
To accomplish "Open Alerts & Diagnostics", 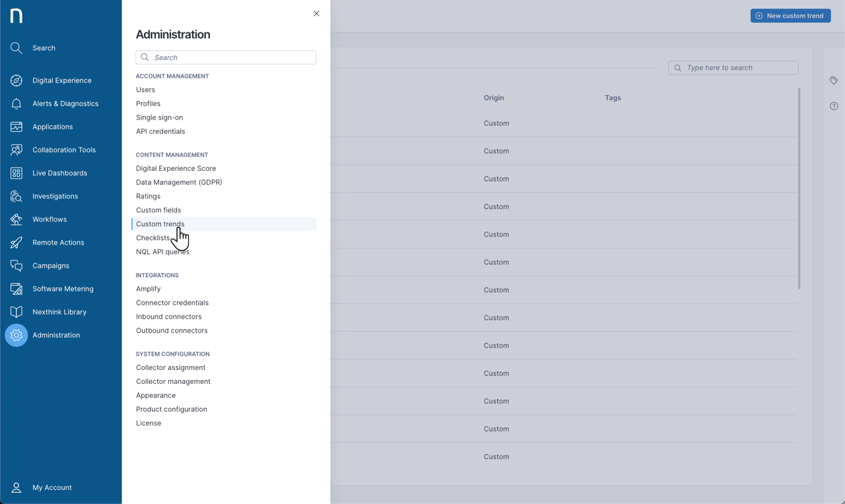I will click(16, 103).
